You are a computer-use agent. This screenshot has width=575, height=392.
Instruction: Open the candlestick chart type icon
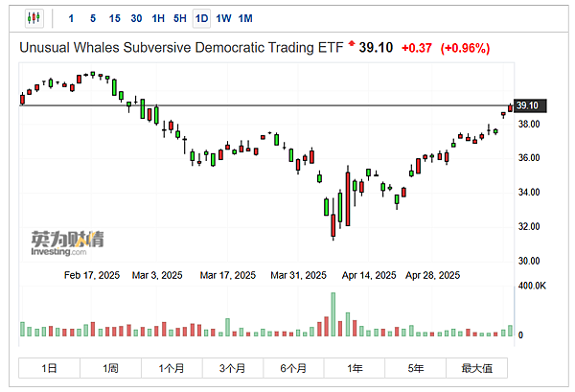point(34,18)
